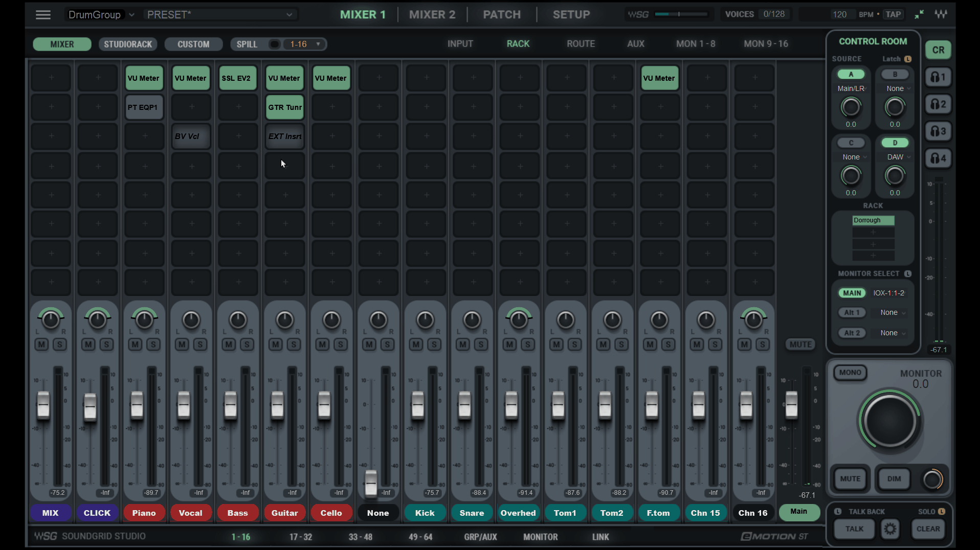Open the PRESET dropdown
This screenshot has height=550, width=980.
(x=220, y=15)
